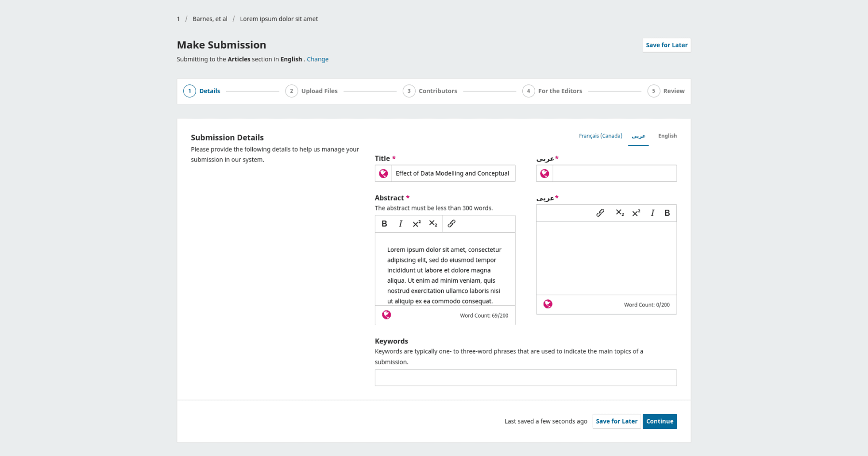Click the globe icon beside the Title field
The height and width of the screenshot is (456, 868).
click(383, 173)
